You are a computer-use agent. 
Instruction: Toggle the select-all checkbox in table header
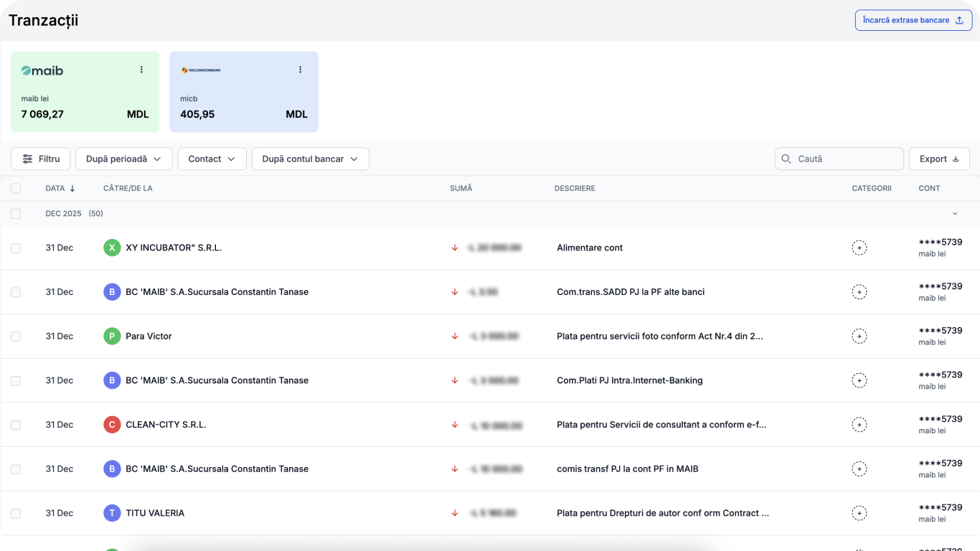coord(16,189)
